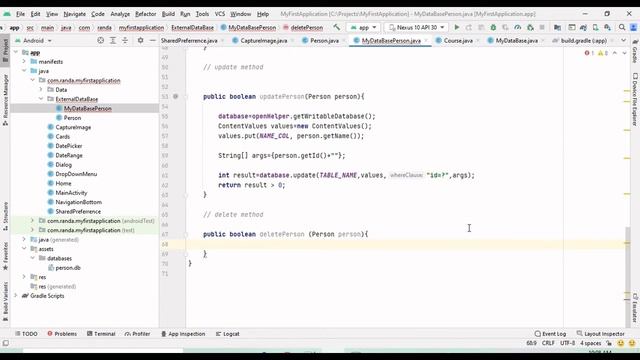The height and width of the screenshot is (360, 640).
Task: Open Event Log tool window
Action: 550,333
